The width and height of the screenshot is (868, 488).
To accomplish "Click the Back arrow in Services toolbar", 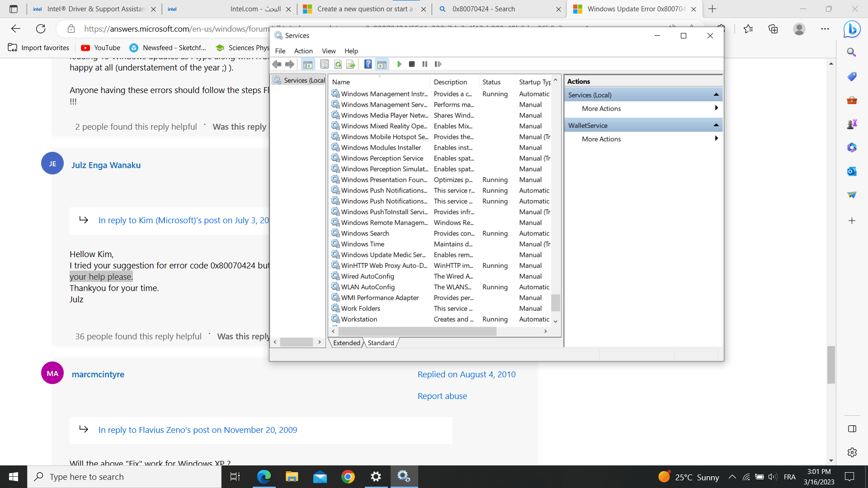I will point(277,64).
